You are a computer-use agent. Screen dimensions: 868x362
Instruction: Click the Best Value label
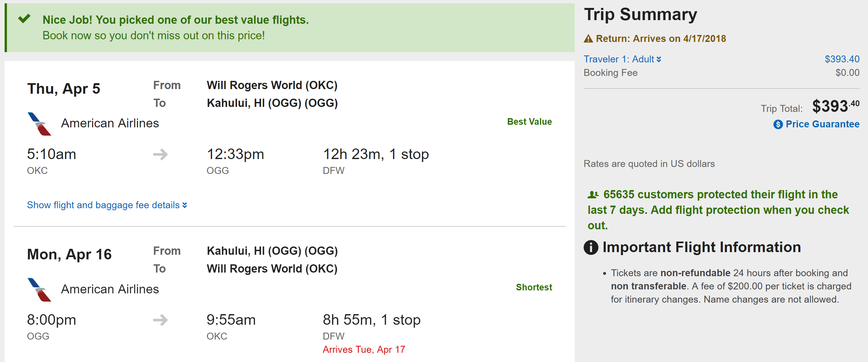[529, 122]
